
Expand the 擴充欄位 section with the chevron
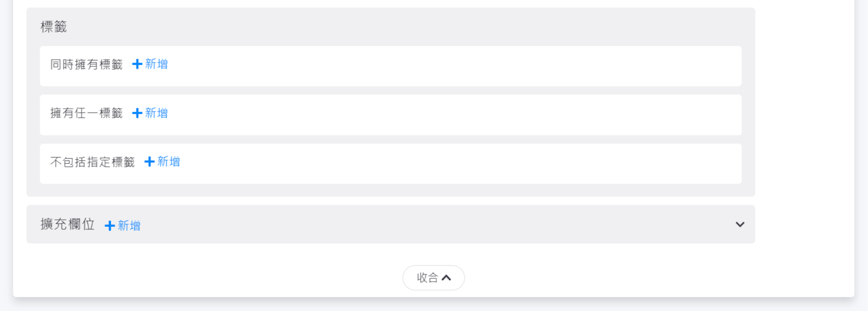pyautogui.click(x=739, y=225)
